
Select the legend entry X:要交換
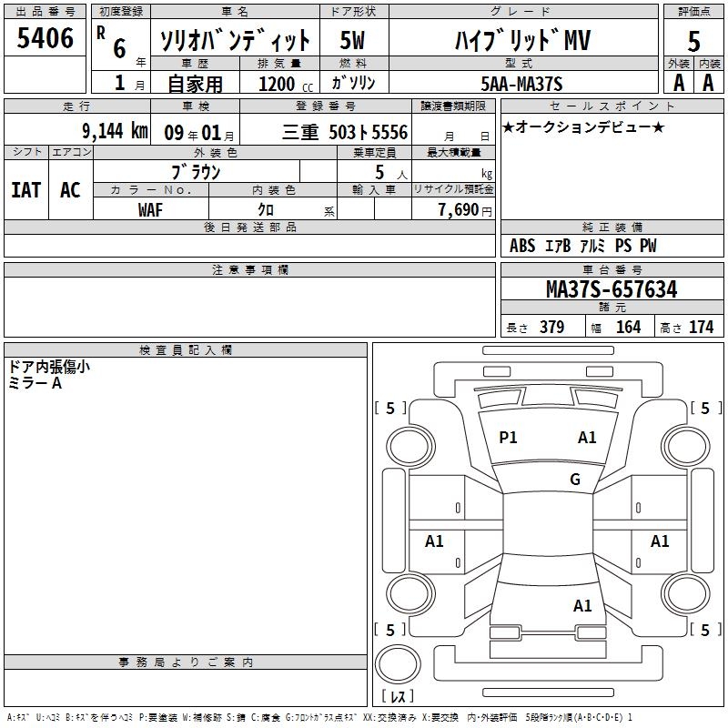[440, 718]
